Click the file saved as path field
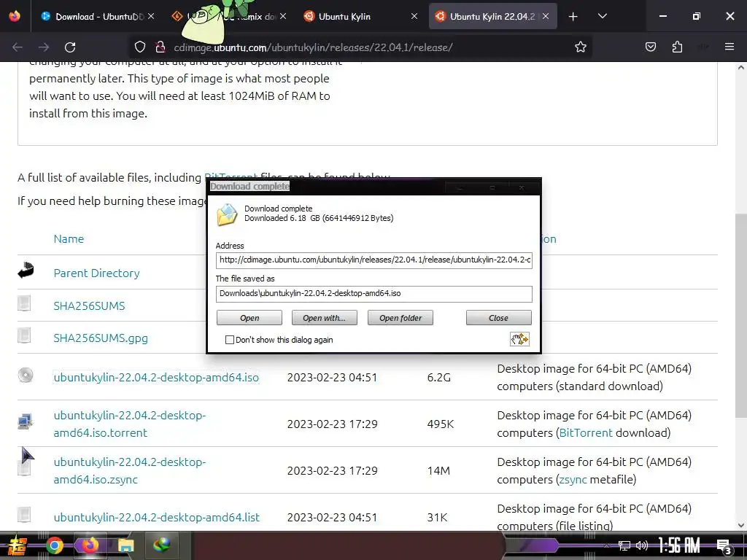Viewport: 747px width, 560px height. pyautogui.click(x=374, y=294)
